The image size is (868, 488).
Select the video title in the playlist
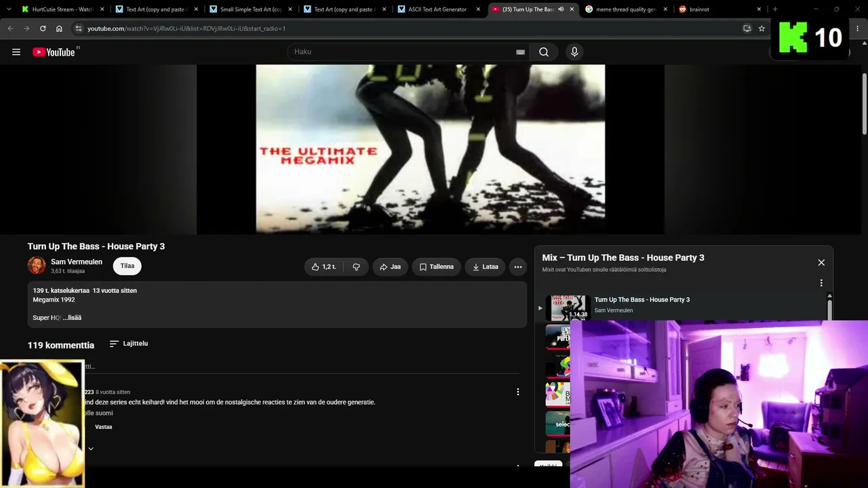click(x=642, y=300)
